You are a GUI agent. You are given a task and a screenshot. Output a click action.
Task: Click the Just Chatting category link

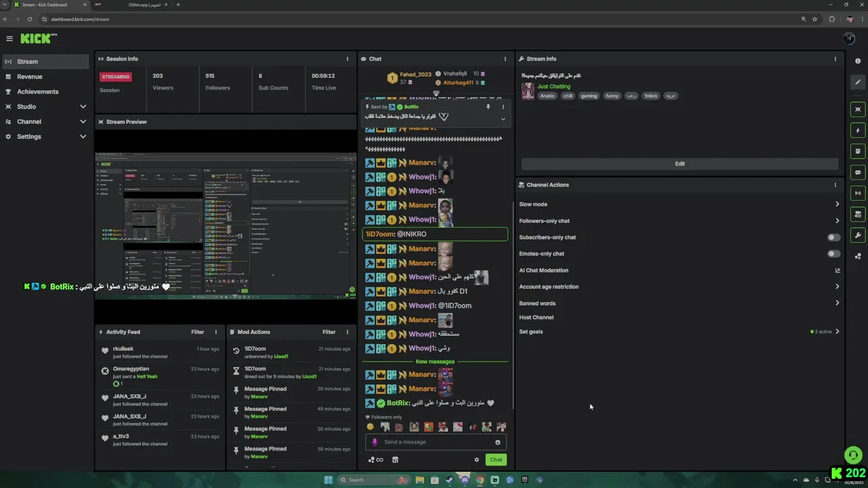coord(554,87)
